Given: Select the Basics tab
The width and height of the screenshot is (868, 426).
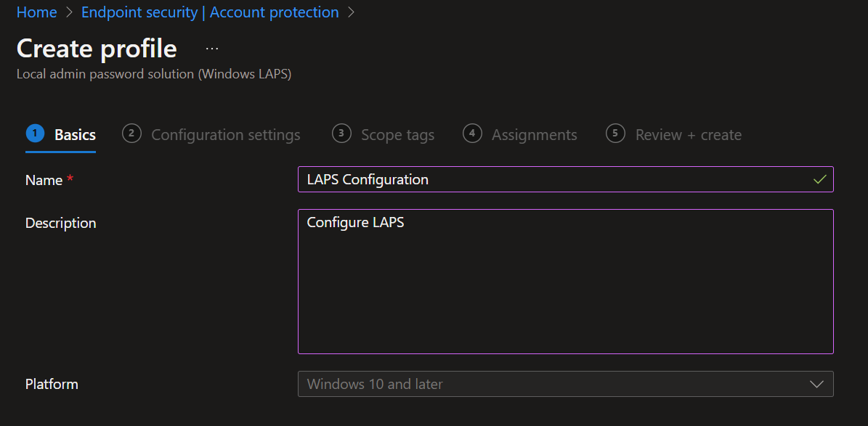Looking at the screenshot, I should (75, 135).
